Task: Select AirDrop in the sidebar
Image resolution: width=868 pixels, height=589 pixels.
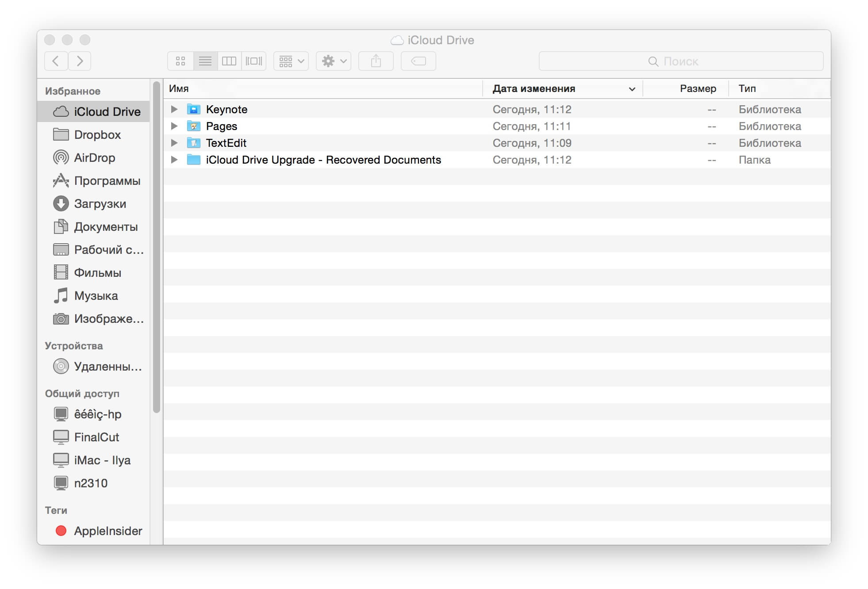Action: [x=94, y=158]
